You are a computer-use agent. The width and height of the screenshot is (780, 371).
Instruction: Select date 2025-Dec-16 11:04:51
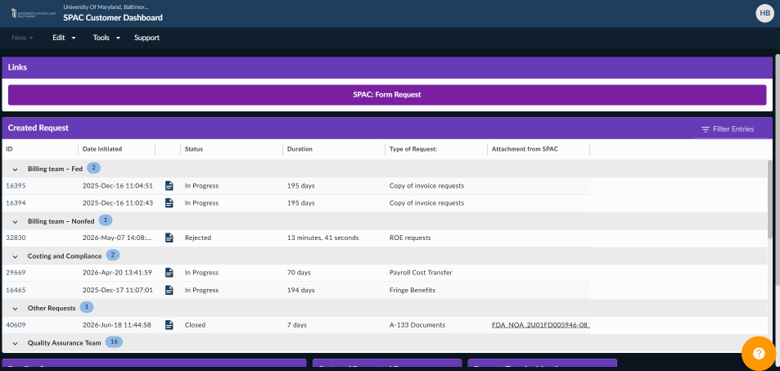coord(117,186)
